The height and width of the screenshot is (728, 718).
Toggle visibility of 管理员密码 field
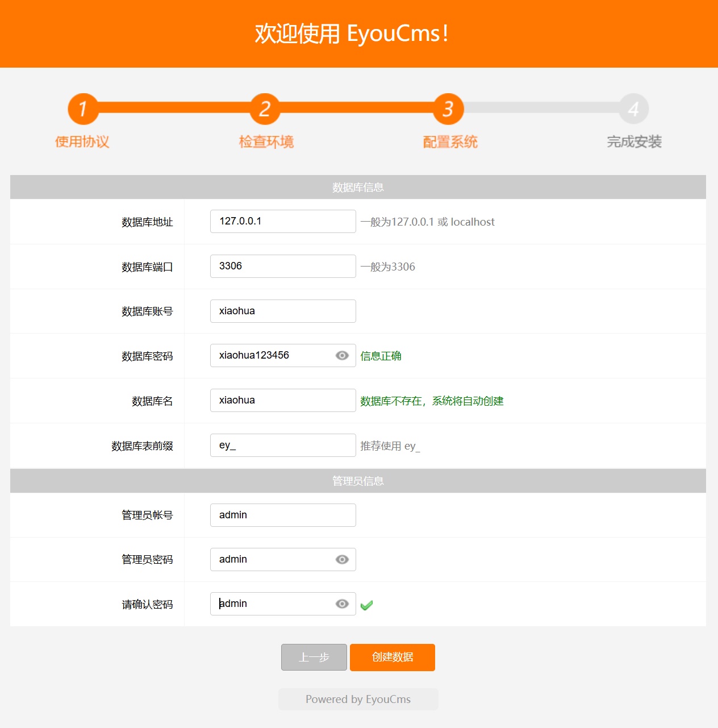[x=342, y=560]
